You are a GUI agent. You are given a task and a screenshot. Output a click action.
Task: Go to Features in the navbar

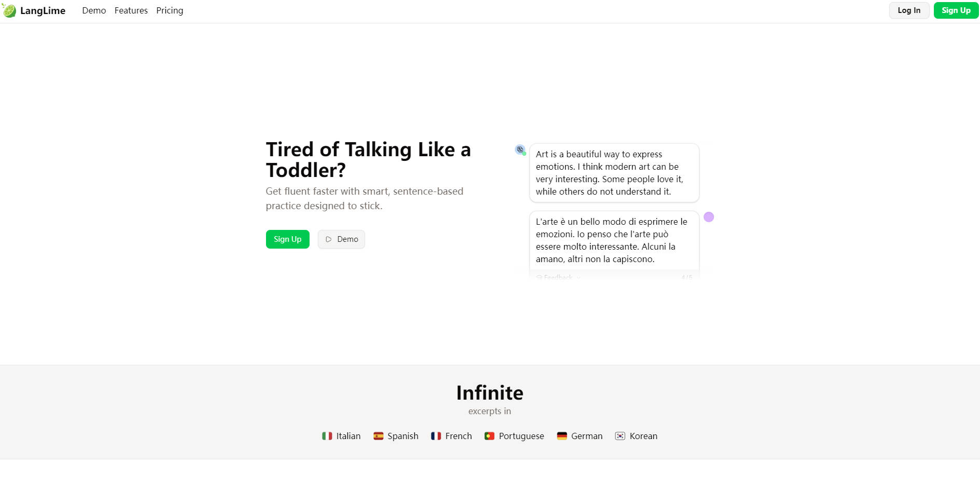[131, 10]
